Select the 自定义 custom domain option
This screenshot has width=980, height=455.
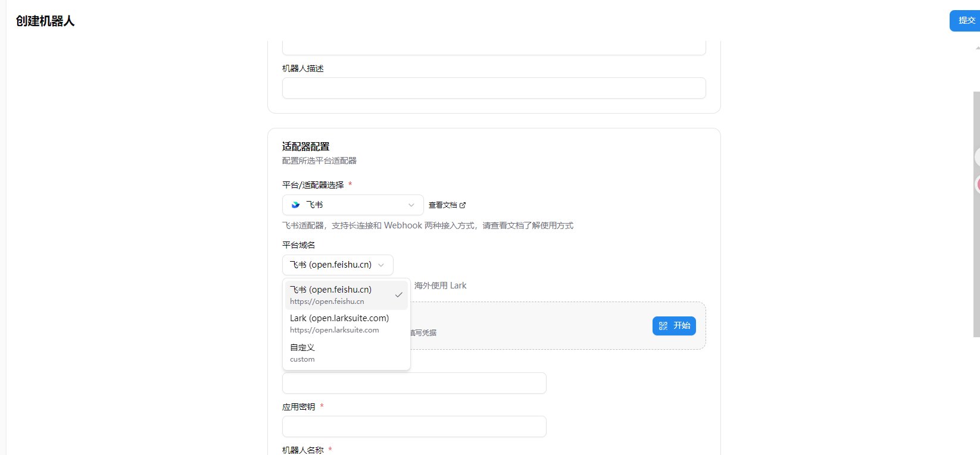tap(347, 353)
